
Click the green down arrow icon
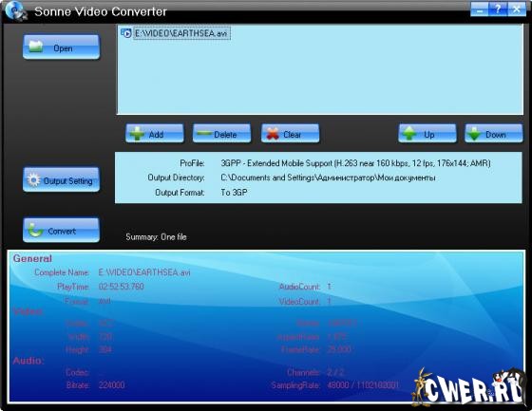tap(474, 134)
